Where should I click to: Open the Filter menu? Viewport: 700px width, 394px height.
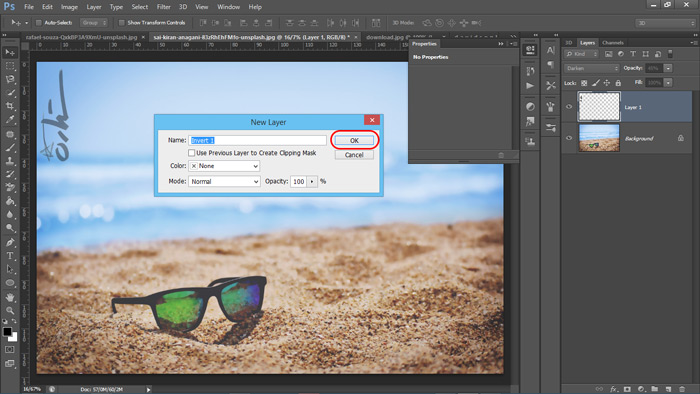[163, 7]
